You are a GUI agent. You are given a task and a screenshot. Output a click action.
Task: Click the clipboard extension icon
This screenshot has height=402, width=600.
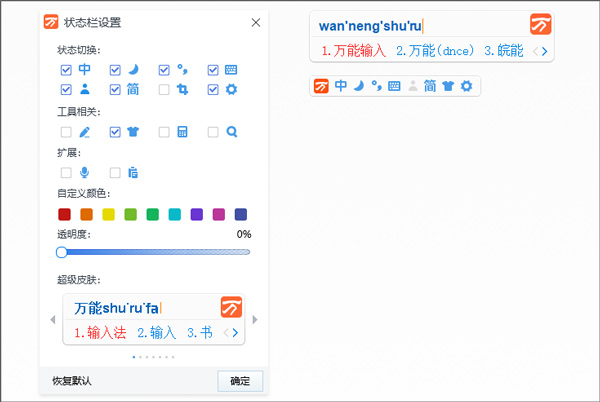(x=133, y=173)
